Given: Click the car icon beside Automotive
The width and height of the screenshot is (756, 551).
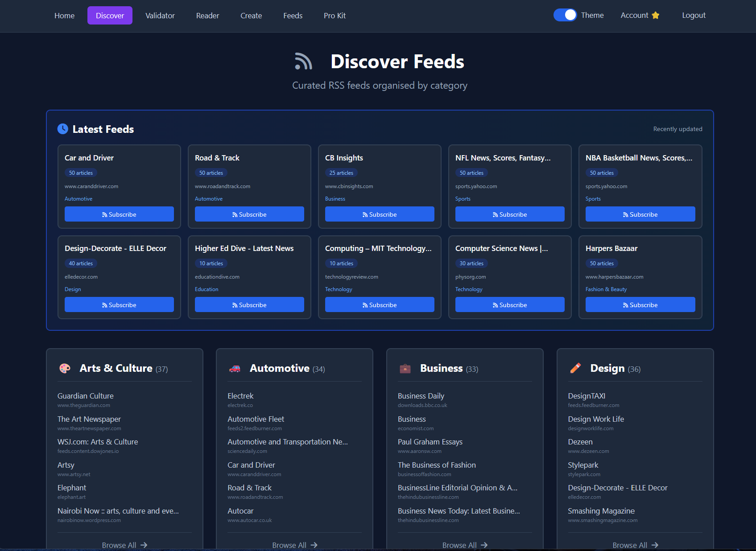Looking at the screenshot, I should (x=235, y=368).
